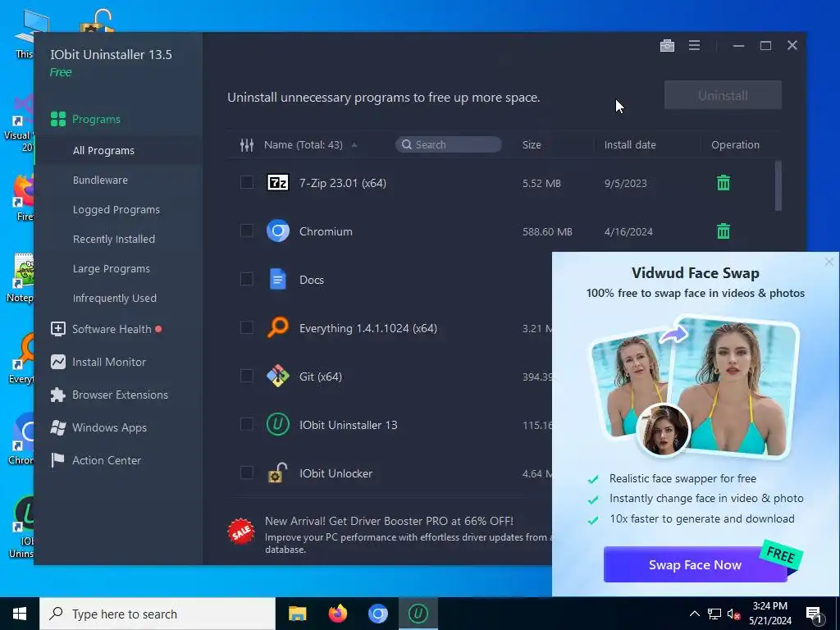Sort programs by Size column
This screenshot has height=630, width=840.
pos(532,144)
